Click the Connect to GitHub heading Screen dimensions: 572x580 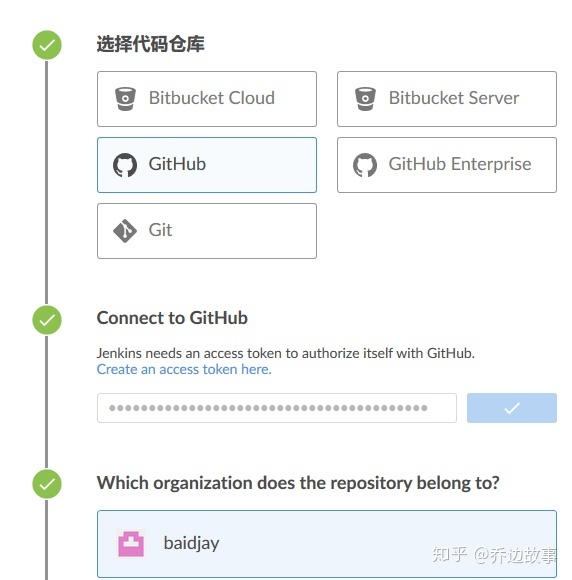tap(172, 318)
